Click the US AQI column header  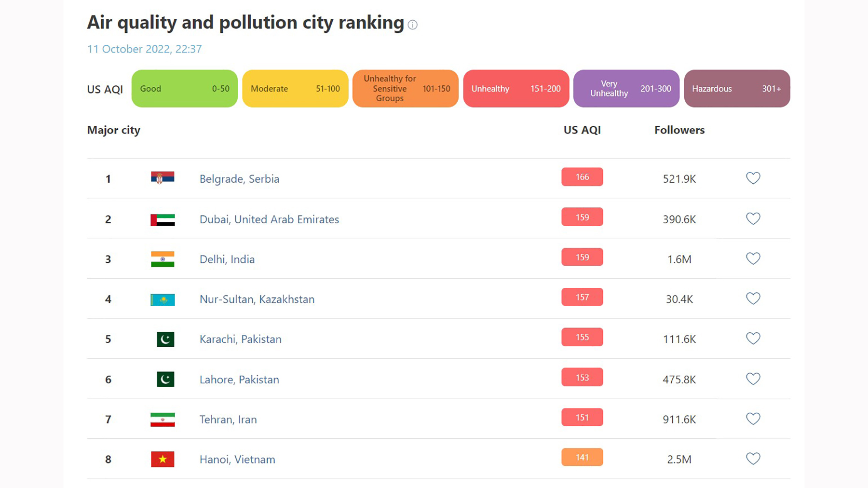point(582,130)
